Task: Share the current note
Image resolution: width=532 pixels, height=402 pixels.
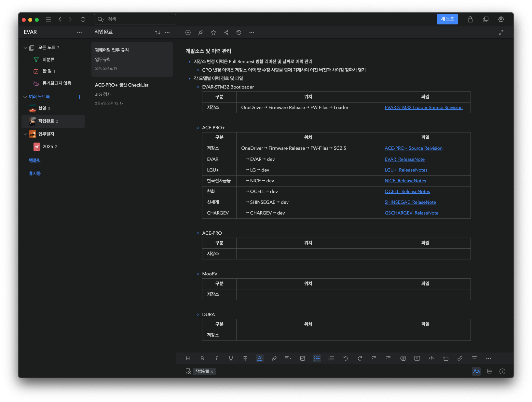Action: (x=226, y=33)
